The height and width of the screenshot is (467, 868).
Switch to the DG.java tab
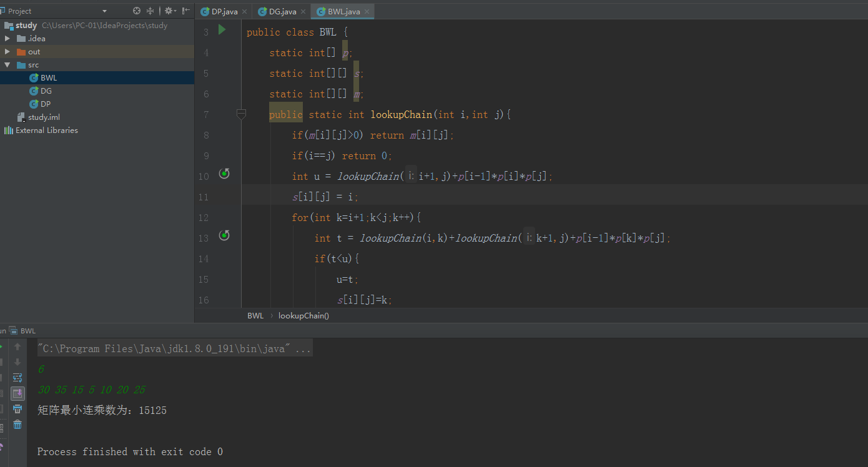tap(283, 12)
